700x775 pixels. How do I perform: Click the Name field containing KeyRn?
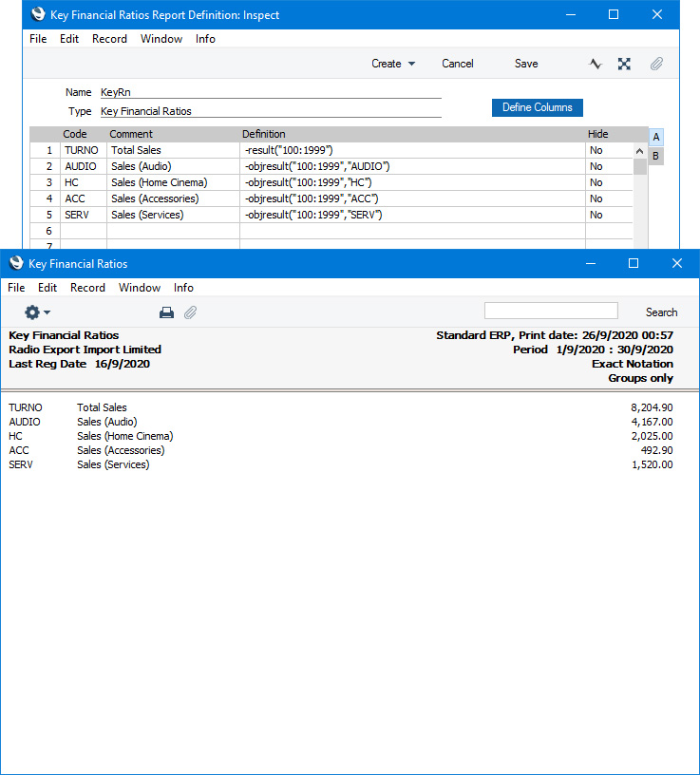pyautogui.click(x=271, y=92)
